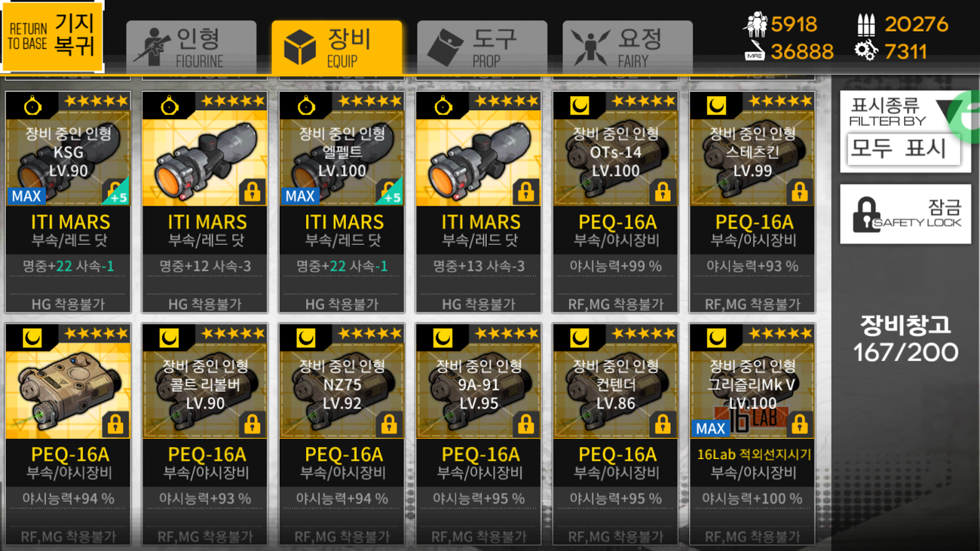Click Return to Base button
Image resolution: width=980 pixels, height=551 pixels.
pyautogui.click(x=53, y=37)
